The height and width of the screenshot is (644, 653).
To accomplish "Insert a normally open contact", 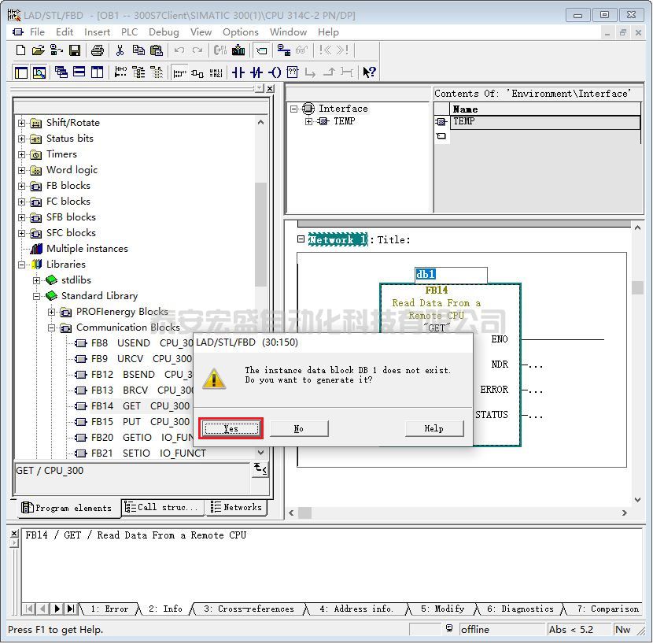I will (x=238, y=72).
